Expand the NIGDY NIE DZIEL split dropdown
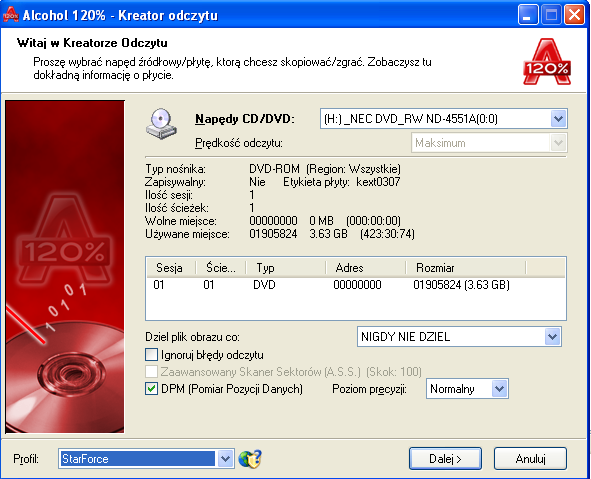The width and height of the screenshot is (591, 479). point(552,336)
